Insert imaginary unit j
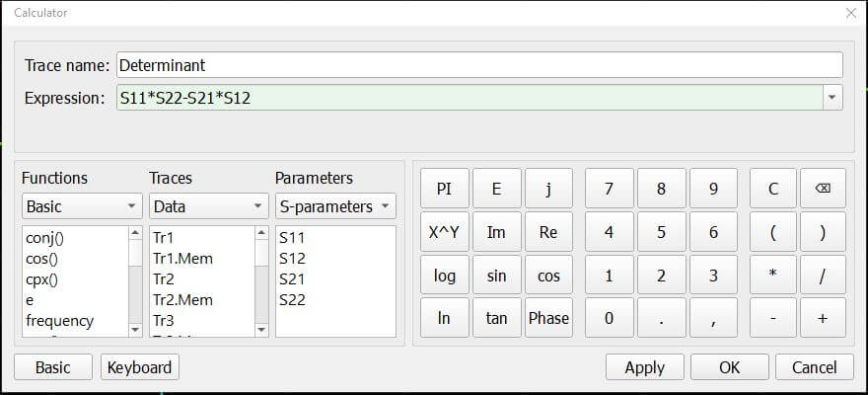868x395 pixels. tap(548, 189)
